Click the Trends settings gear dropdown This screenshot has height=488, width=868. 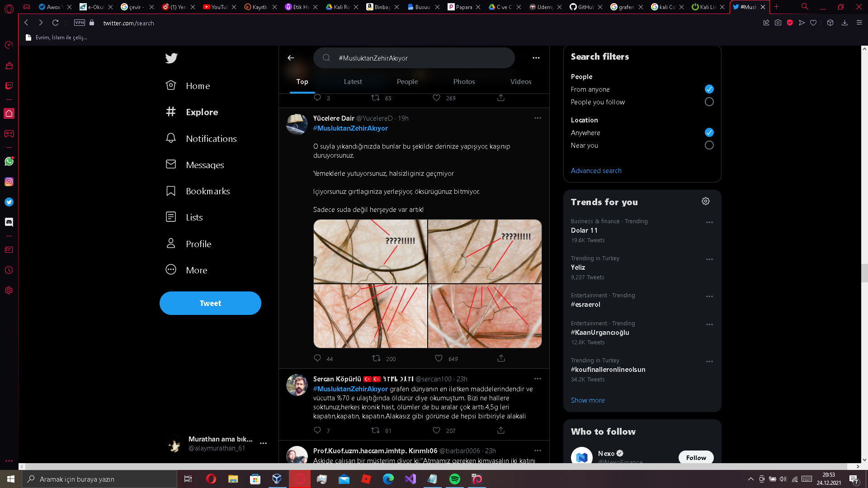point(705,202)
